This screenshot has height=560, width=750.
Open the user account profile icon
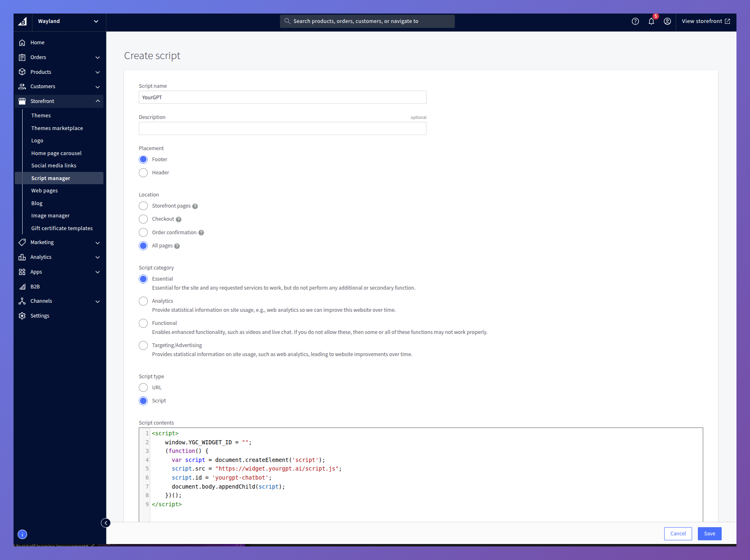(x=667, y=21)
